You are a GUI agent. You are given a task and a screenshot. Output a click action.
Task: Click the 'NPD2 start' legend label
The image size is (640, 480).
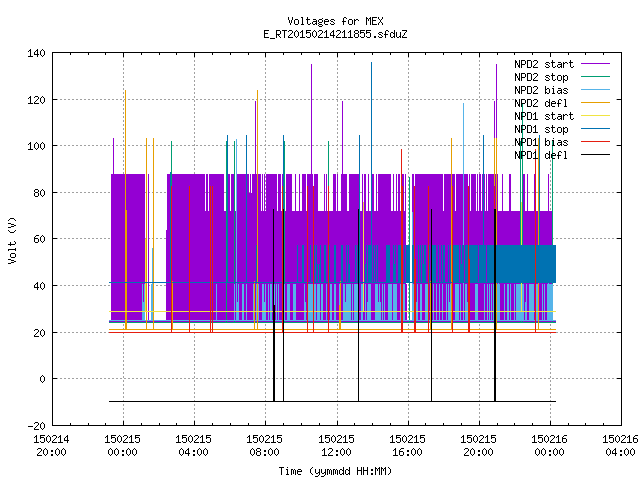click(544, 64)
